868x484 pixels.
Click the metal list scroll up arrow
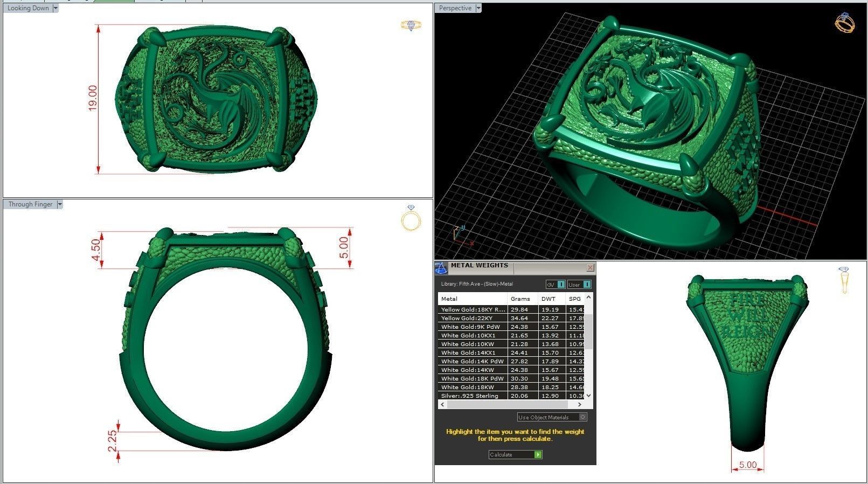pos(588,298)
